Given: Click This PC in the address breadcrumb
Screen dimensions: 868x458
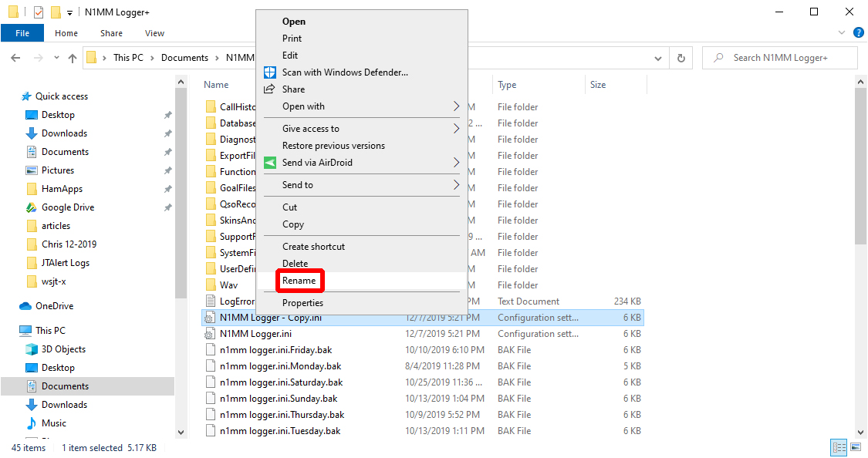Looking at the screenshot, I should pos(128,58).
